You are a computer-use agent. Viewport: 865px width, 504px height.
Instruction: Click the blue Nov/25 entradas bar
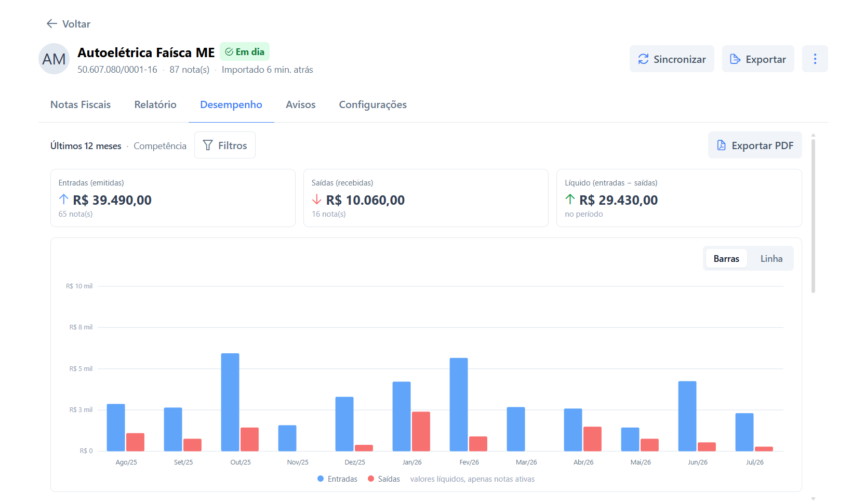287,438
